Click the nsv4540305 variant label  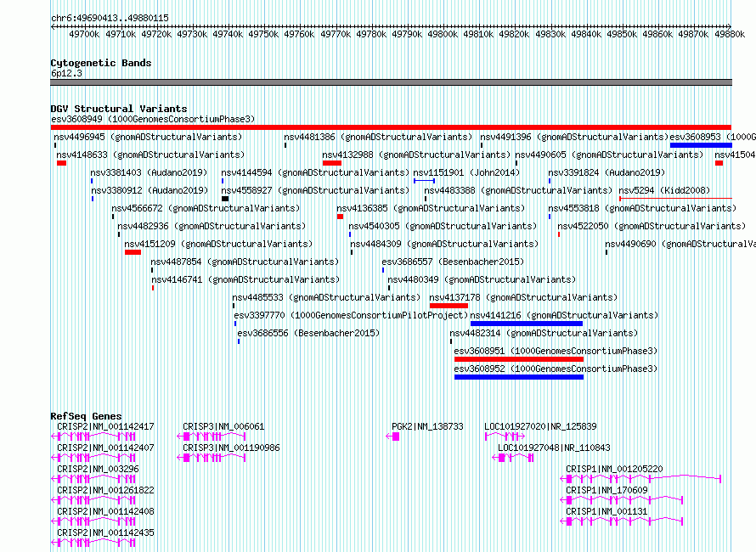pyautogui.click(x=443, y=226)
